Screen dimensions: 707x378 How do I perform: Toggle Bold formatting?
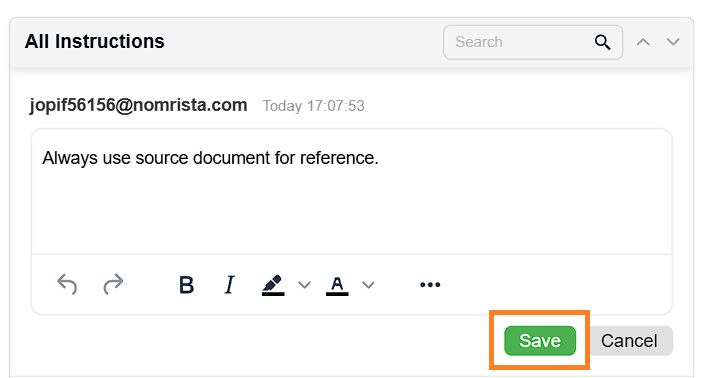pos(186,285)
